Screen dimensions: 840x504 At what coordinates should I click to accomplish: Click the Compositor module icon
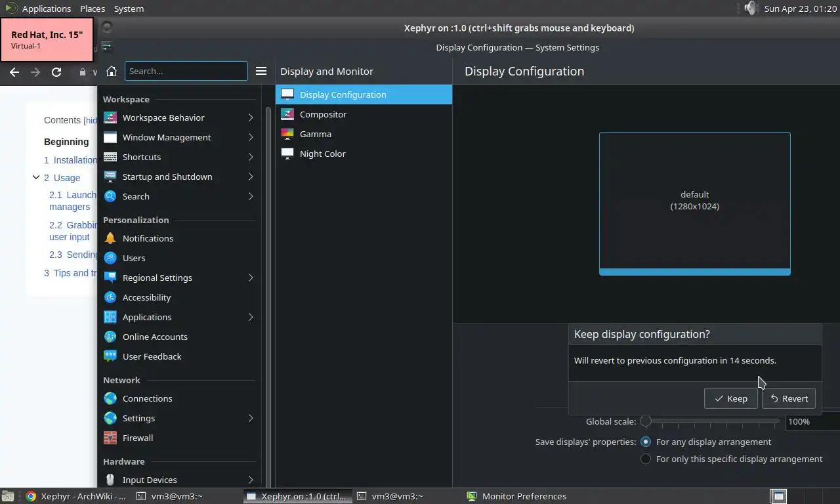pyautogui.click(x=287, y=114)
